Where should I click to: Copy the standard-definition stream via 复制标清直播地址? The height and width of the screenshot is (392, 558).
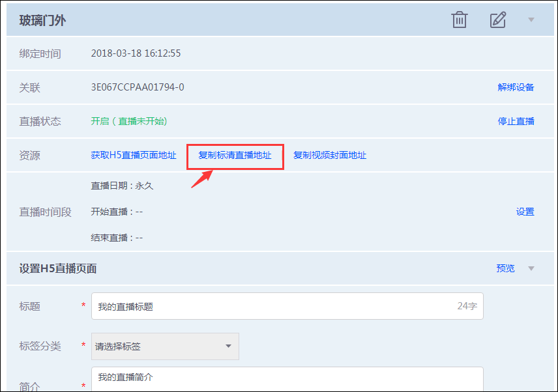point(235,156)
